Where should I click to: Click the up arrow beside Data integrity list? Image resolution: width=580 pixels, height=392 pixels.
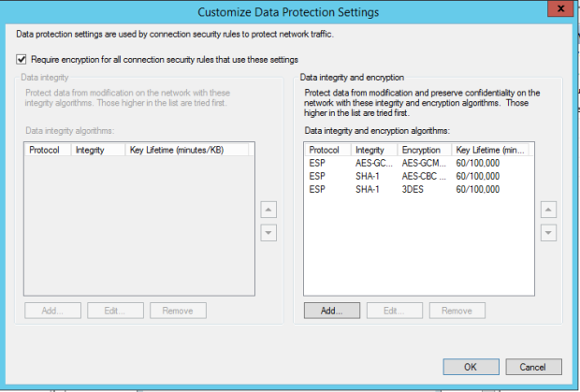click(268, 210)
